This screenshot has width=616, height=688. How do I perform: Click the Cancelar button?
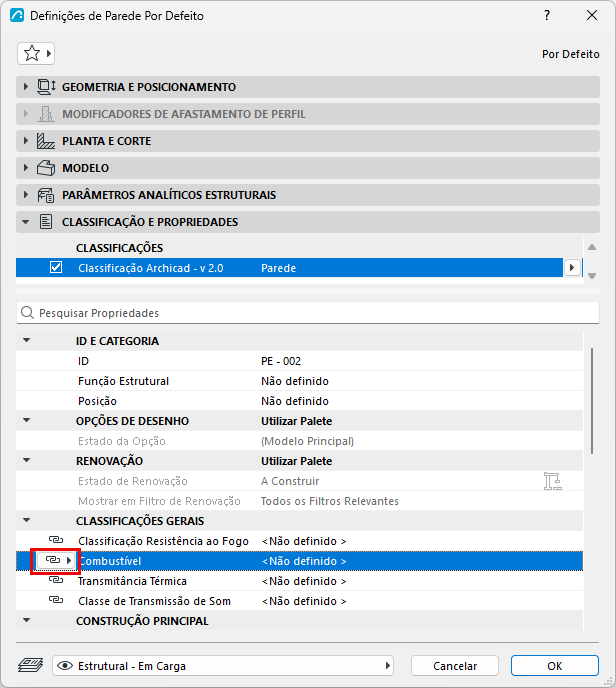point(455,666)
